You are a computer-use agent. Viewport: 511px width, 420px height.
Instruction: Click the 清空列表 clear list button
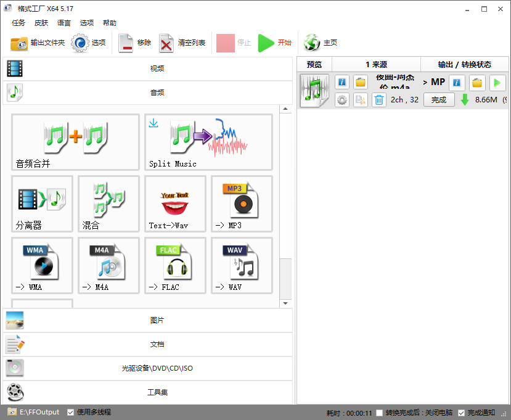coord(183,43)
